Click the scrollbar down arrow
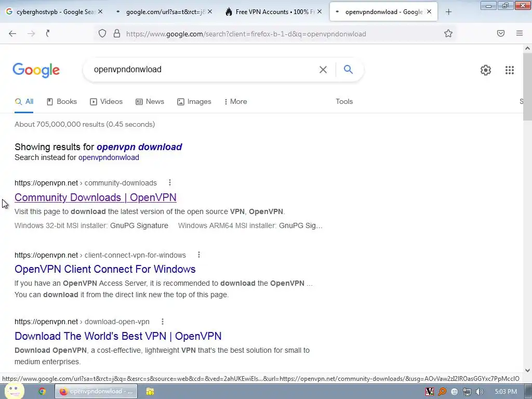532x399 pixels. point(527,370)
